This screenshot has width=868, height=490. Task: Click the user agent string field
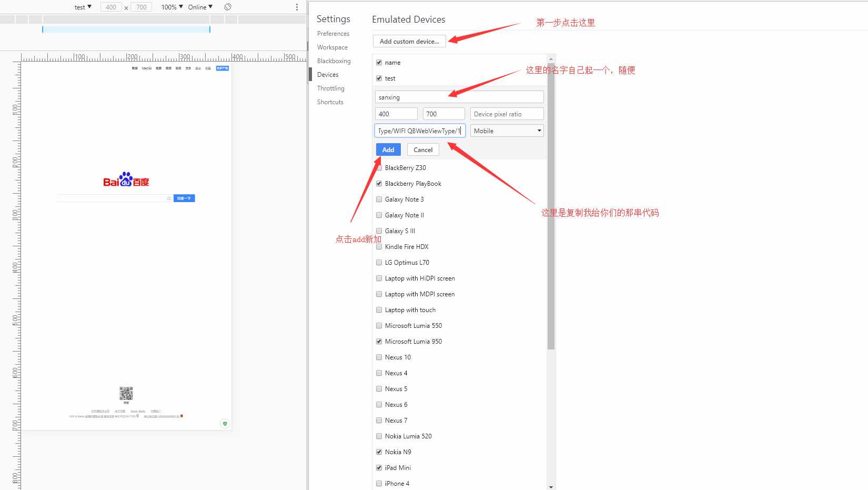(x=420, y=131)
